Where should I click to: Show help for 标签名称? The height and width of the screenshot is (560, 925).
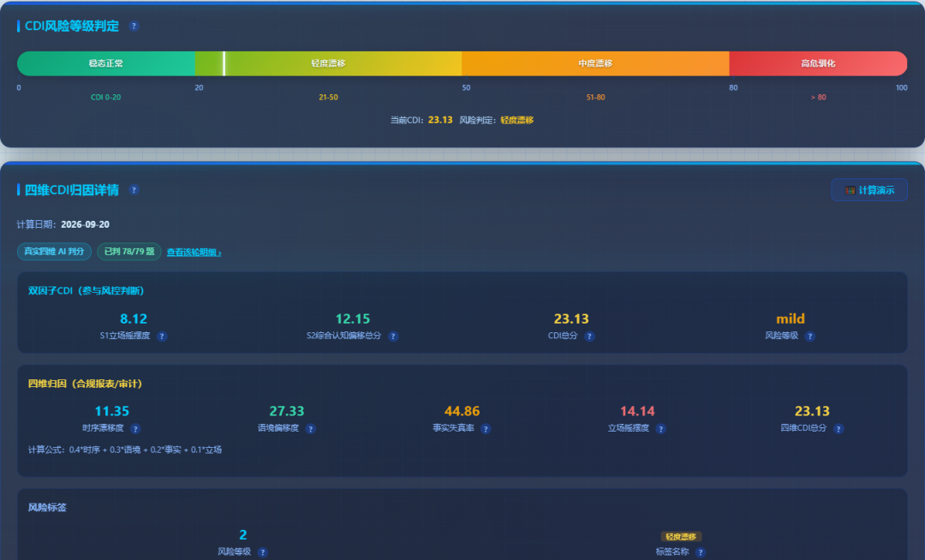click(x=701, y=552)
